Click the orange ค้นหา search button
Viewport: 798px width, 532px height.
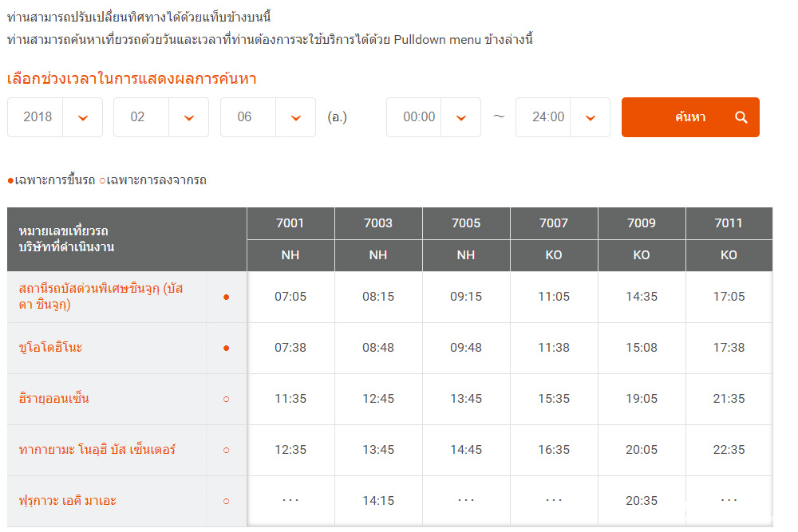689,117
